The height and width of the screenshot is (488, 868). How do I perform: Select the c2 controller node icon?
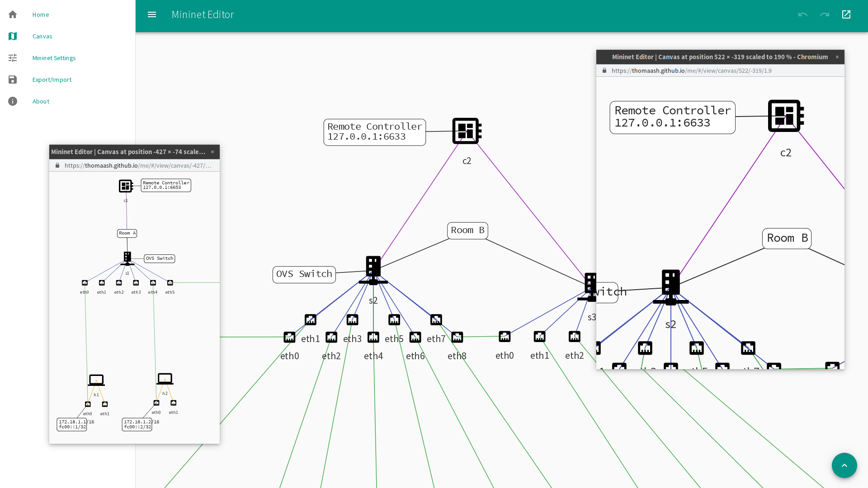(x=467, y=131)
